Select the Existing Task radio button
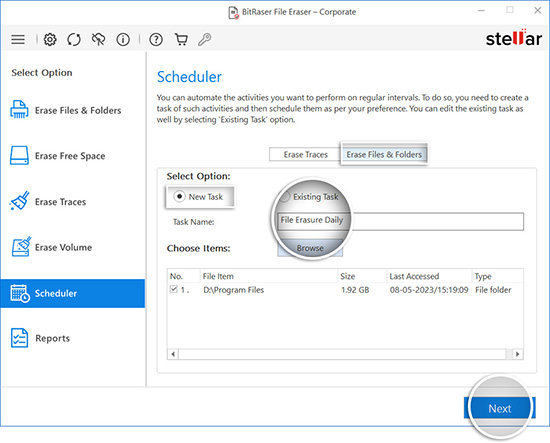Viewport: 550px width, 443px height. (284, 196)
